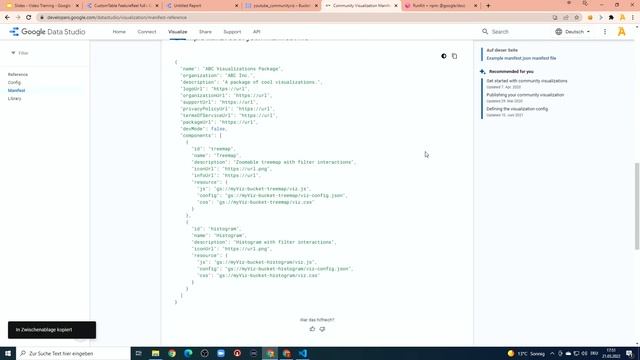Show hidden system tray icons
The width and height of the screenshot is (640, 360).
tap(552, 353)
